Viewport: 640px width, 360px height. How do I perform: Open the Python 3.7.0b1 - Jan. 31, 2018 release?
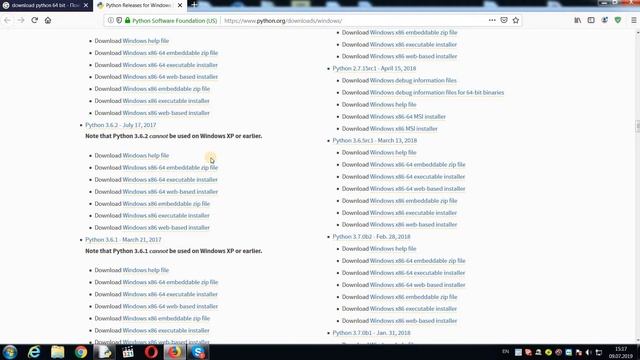point(371,333)
